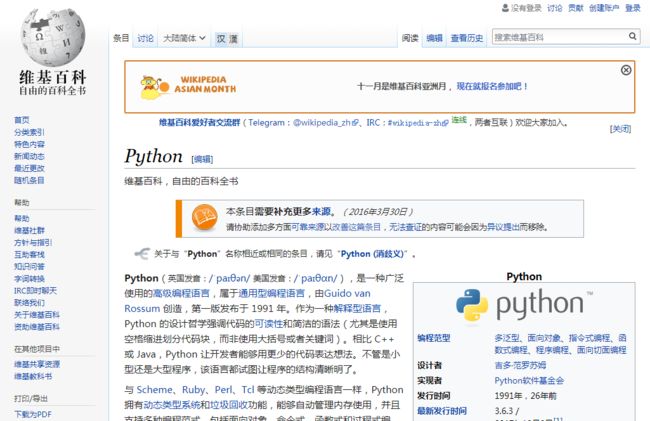Click 关于维基百科 in the sidebar

pyautogui.click(x=37, y=315)
